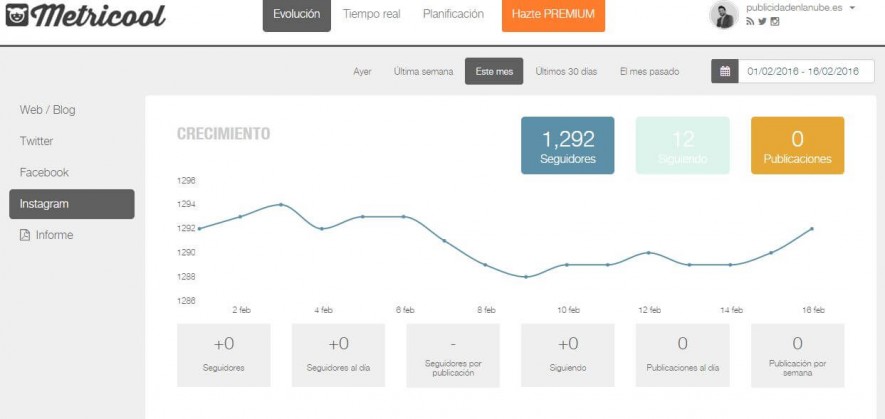Viewport: 885px width, 419px height.
Task: Choose the Últimos 30 días filter
Action: (566, 72)
